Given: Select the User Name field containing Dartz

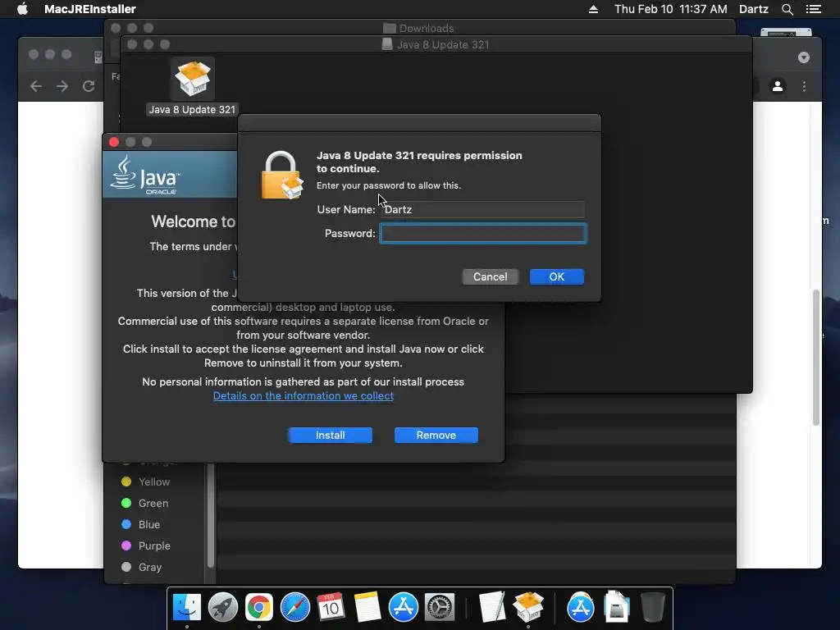Looking at the screenshot, I should click(x=482, y=209).
